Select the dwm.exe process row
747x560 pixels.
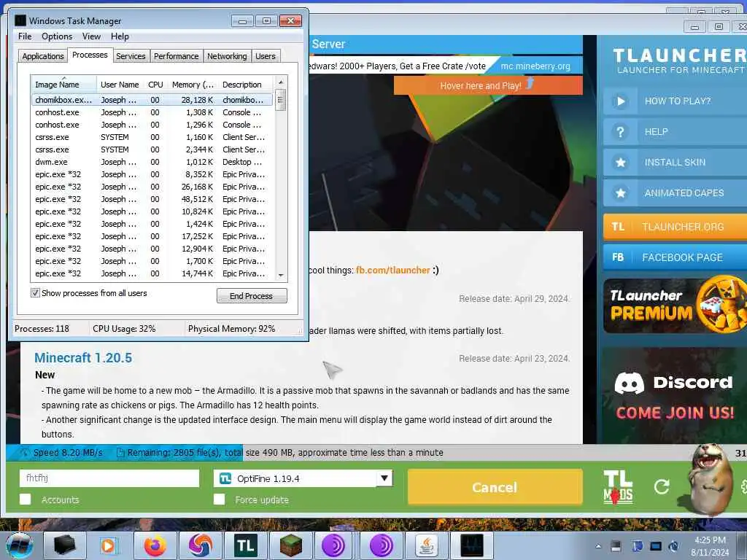(x=152, y=162)
